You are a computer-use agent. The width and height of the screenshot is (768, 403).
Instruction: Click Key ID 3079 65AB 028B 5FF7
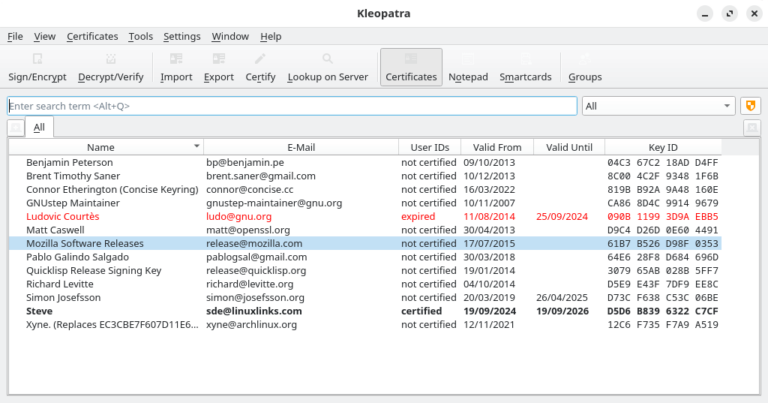(663, 270)
